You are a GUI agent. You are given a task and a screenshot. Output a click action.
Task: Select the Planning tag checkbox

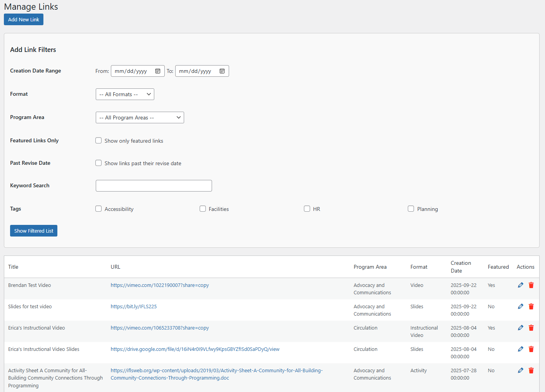[411, 209]
